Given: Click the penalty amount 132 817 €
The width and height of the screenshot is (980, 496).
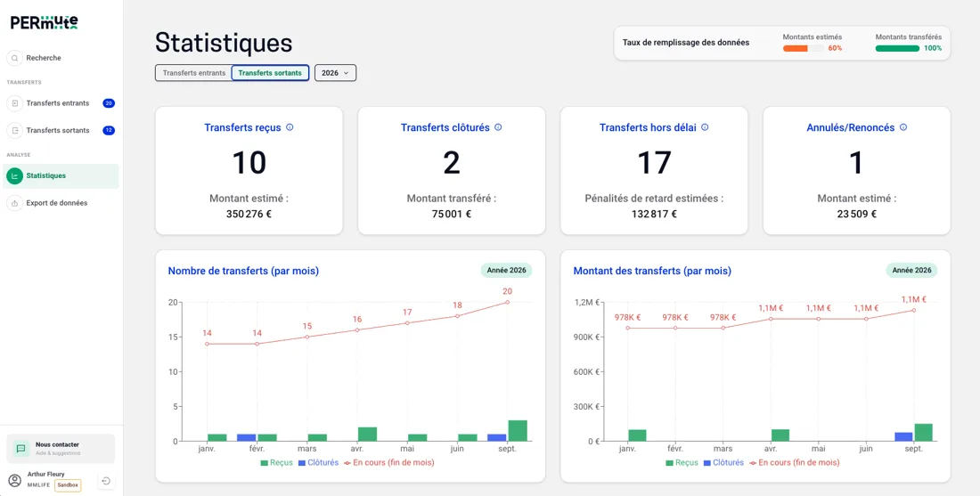Looking at the screenshot, I should coord(654,214).
